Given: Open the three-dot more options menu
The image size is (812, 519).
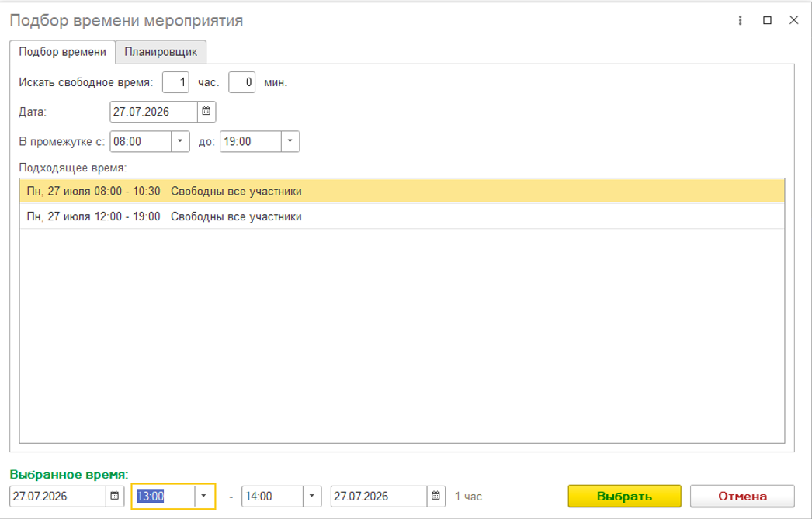Looking at the screenshot, I should pos(740,20).
